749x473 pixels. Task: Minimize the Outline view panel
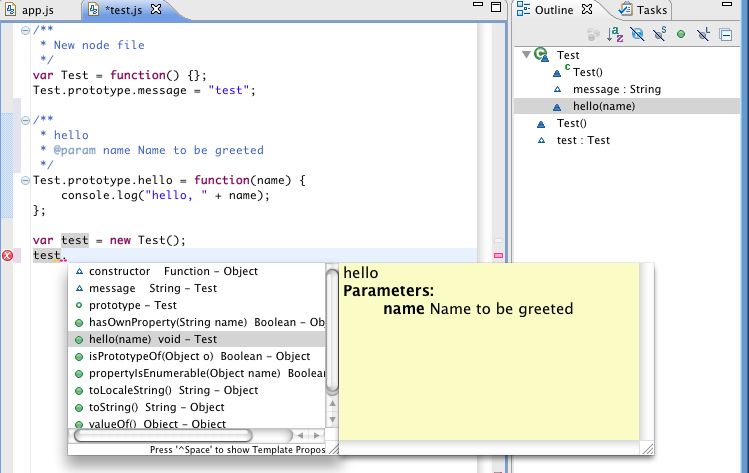pyautogui.click(x=727, y=5)
